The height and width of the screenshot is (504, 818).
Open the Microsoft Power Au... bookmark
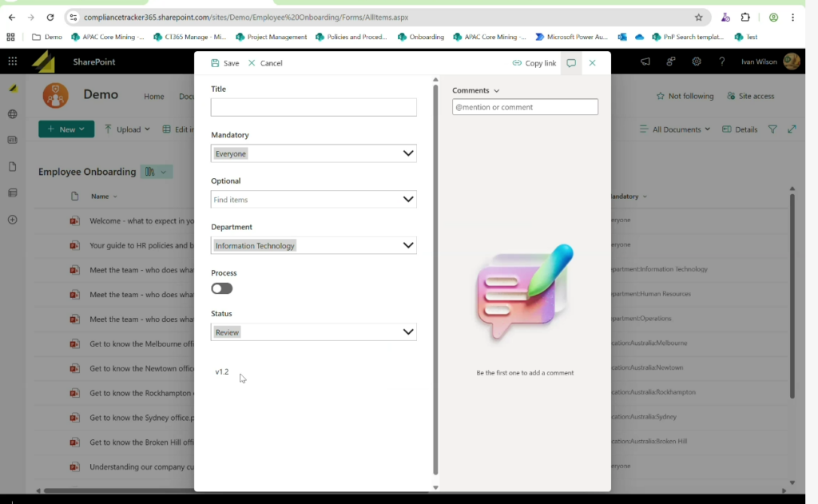(571, 37)
